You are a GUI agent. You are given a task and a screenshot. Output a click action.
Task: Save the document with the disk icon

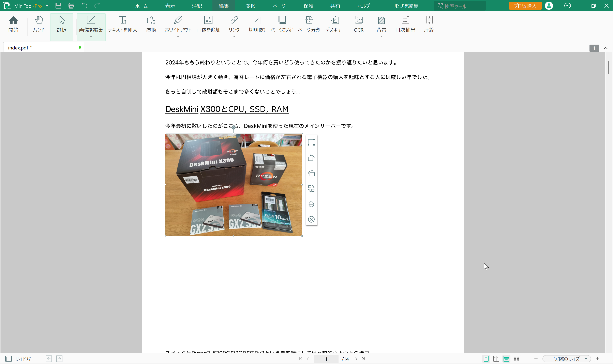pos(58,6)
